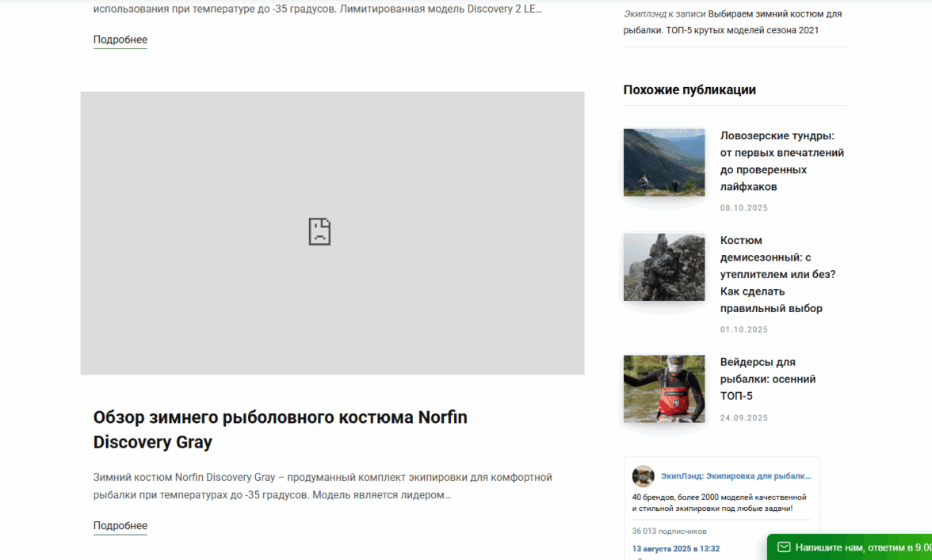Screen dimensions: 932x560
Task: Click the 36 013 подписчиков counter
Action: tap(669, 531)
